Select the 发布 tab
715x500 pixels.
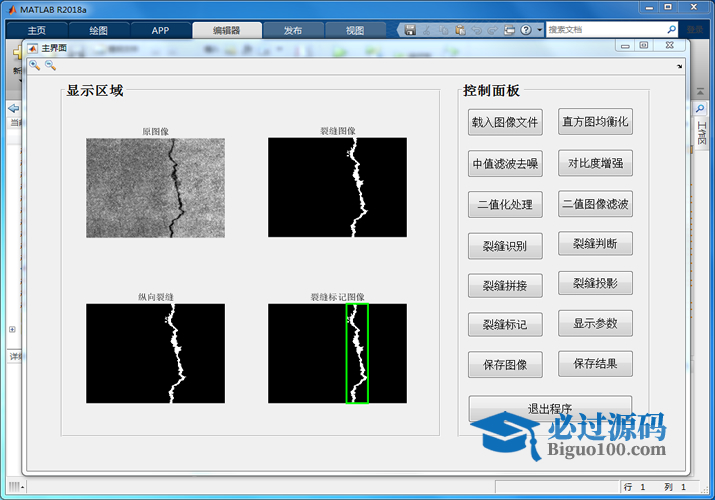(293, 30)
